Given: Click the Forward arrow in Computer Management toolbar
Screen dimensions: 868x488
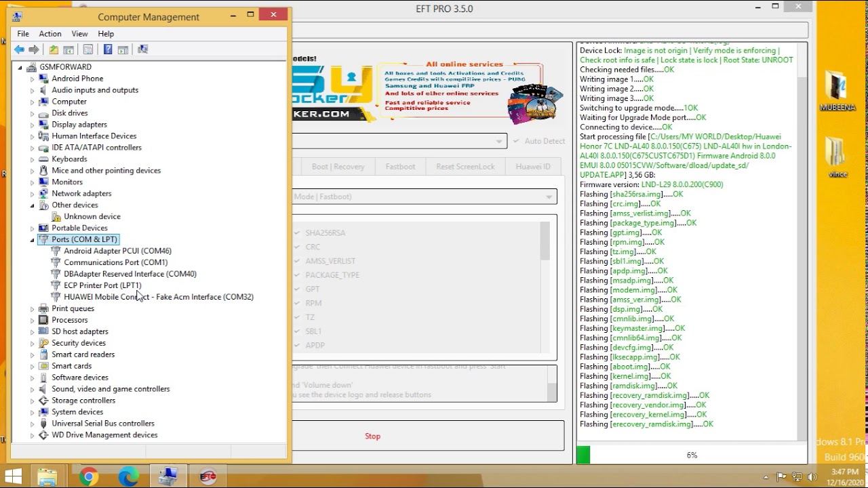Looking at the screenshot, I should (34, 49).
